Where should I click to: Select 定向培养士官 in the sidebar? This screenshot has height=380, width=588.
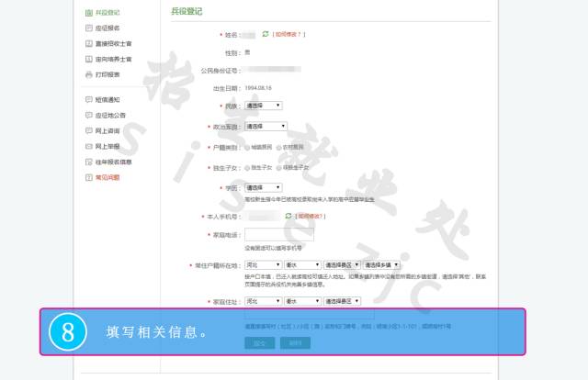[x=113, y=58]
